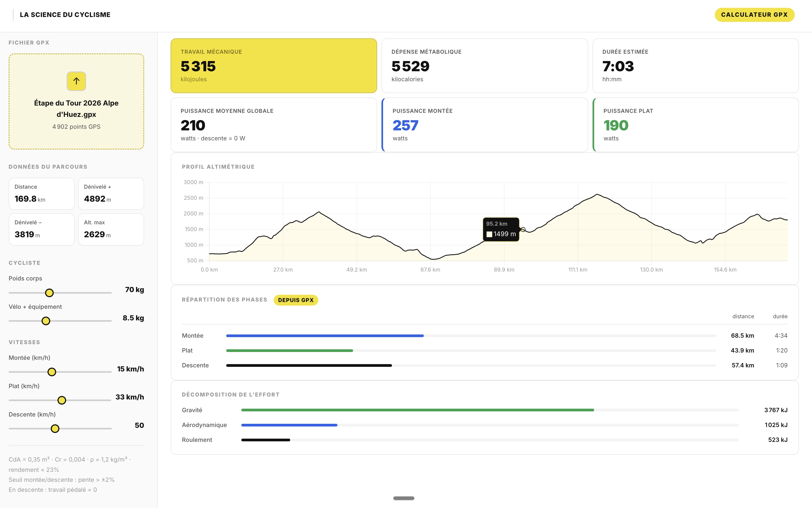812x508 pixels.
Task: Click the yellow upload arrow icon
Action: [76, 81]
